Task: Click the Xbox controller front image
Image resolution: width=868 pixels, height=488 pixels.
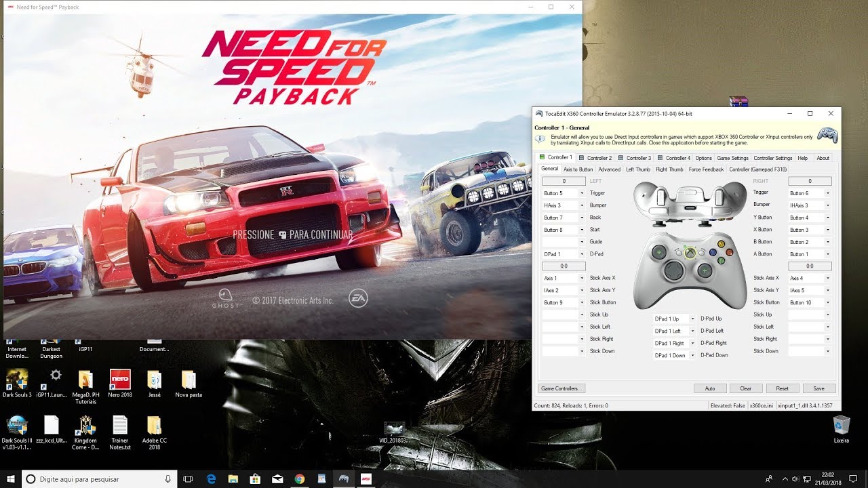Action: pyautogui.click(x=690, y=270)
